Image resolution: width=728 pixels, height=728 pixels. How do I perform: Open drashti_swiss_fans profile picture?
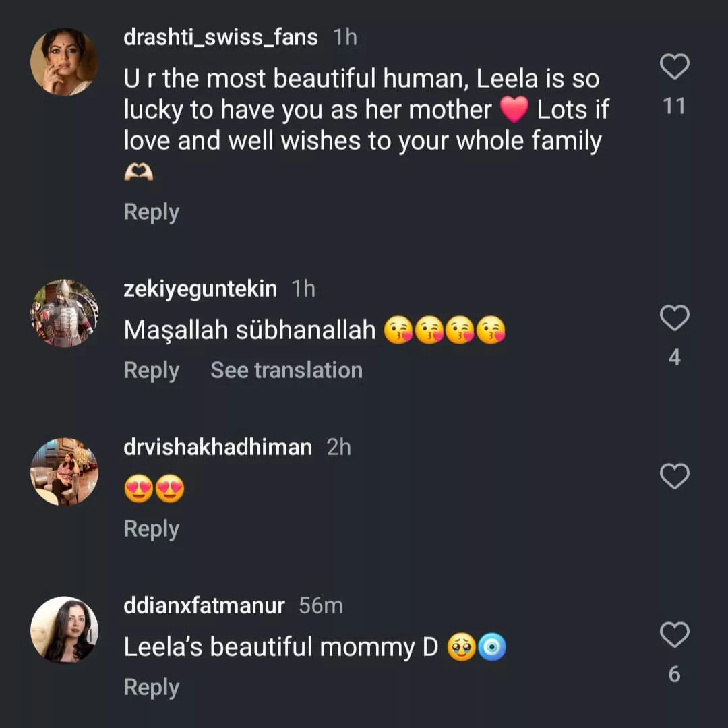coord(64,62)
